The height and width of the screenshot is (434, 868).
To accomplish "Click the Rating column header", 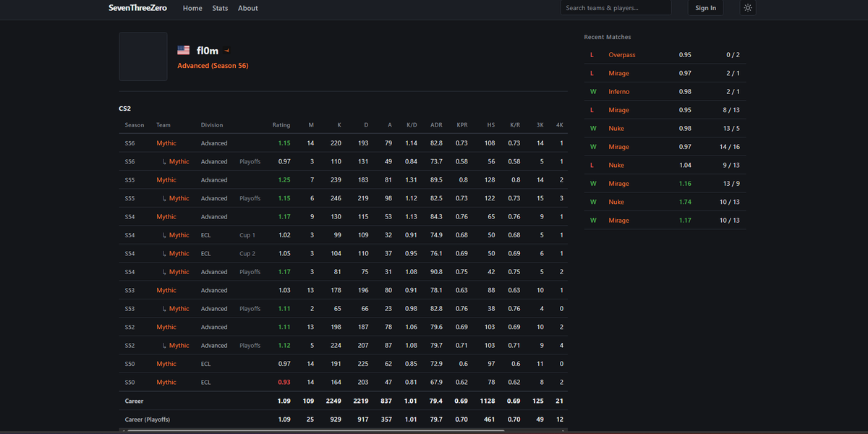I will click(281, 125).
